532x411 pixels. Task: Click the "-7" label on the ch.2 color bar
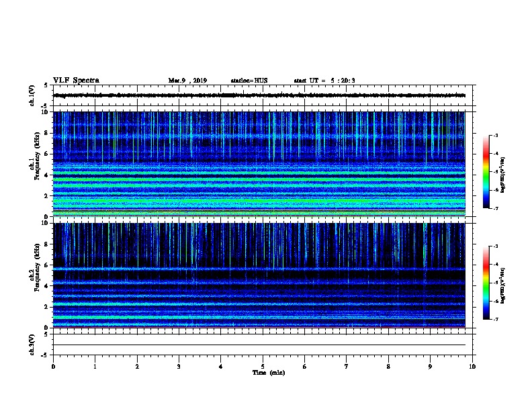point(495,319)
